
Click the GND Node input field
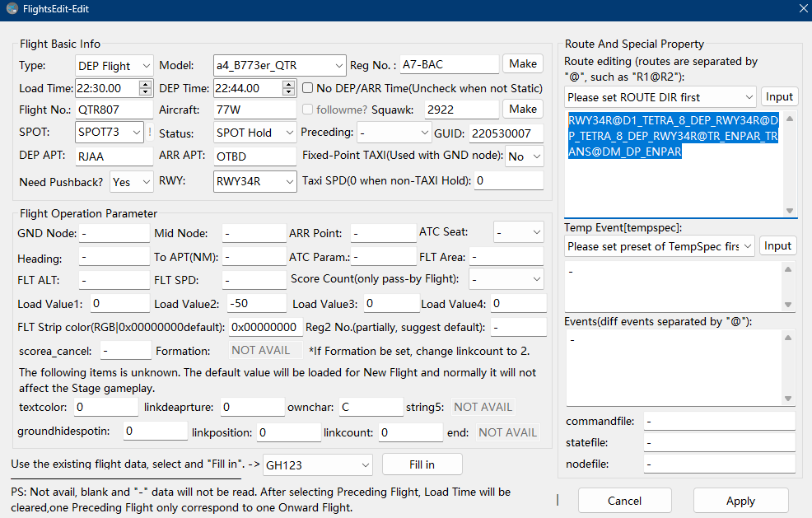click(x=114, y=233)
